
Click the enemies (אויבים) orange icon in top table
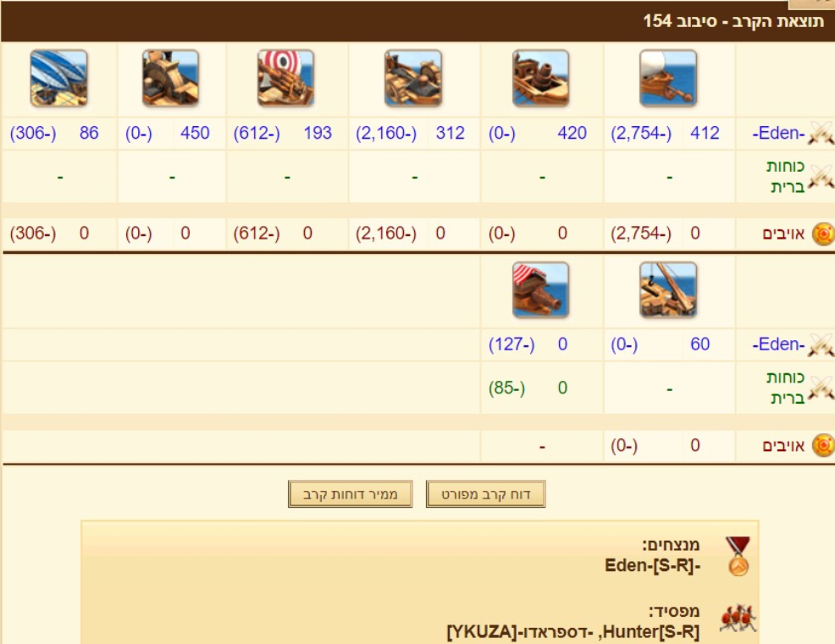[x=823, y=234]
